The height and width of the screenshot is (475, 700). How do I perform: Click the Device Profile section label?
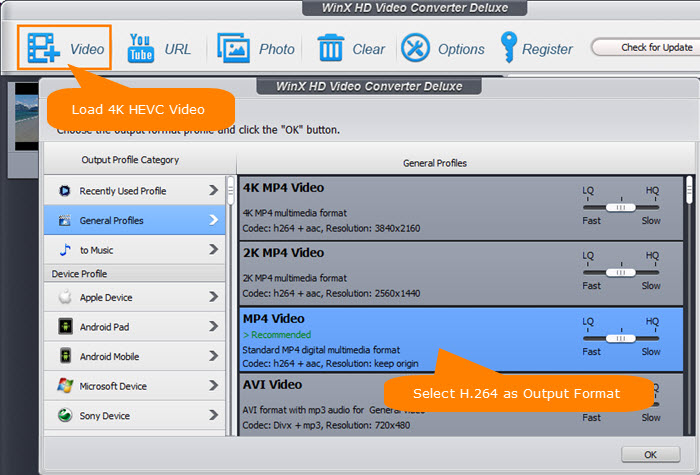tap(79, 274)
